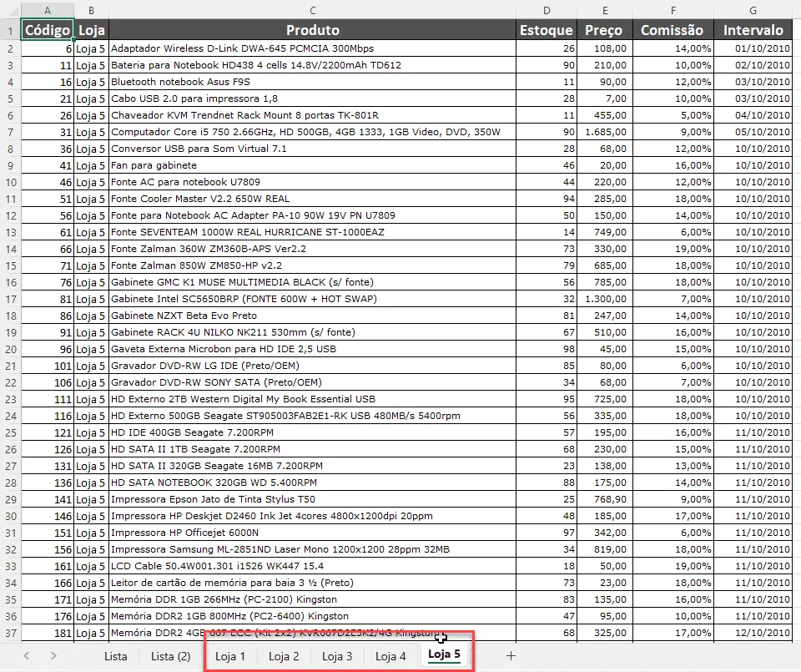Click the Preço header cell
The height and width of the screenshot is (672, 801).
pos(605,30)
